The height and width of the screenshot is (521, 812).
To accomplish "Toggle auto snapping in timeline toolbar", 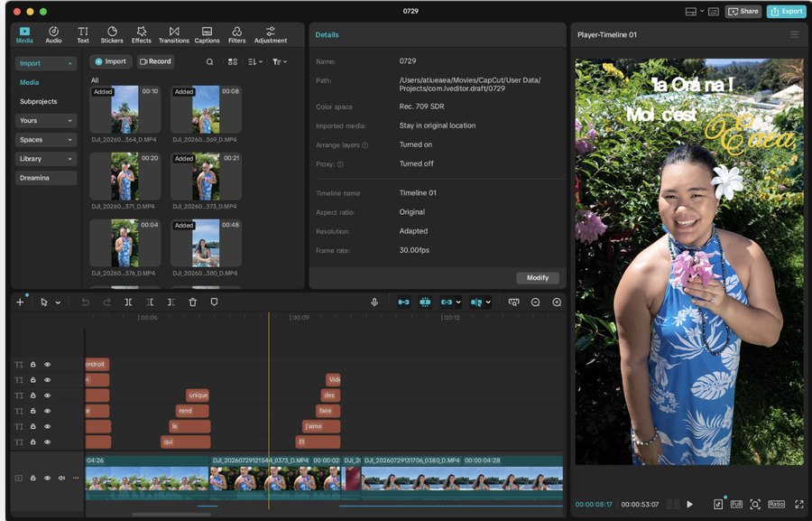I will pyautogui.click(x=425, y=302).
